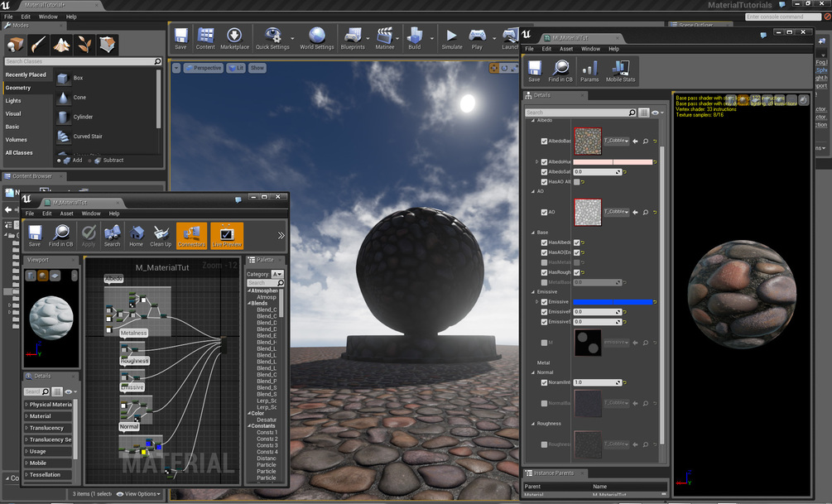The height and width of the screenshot is (504, 832).
Task: Click the Simulate toolbar button
Action: pos(451,39)
